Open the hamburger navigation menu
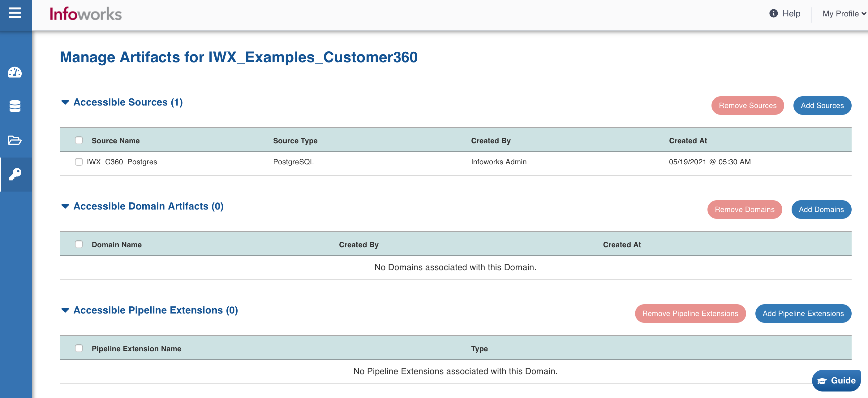Image resolution: width=868 pixels, height=398 pixels. [x=15, y=13]
